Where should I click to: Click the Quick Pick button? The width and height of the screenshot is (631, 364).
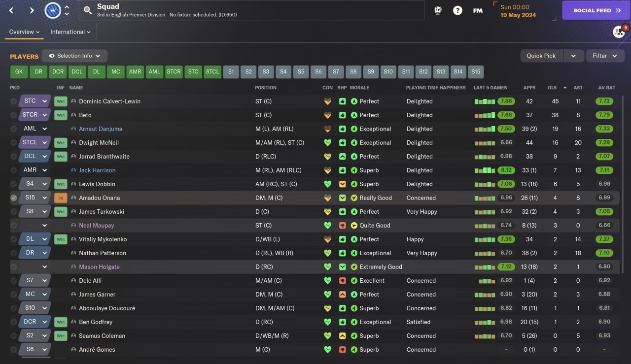click(x=541, y=56)
